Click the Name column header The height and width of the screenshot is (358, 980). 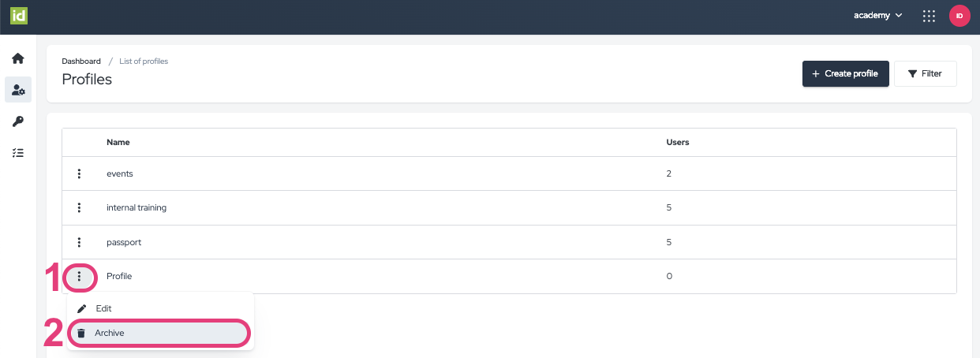point(118,143)
